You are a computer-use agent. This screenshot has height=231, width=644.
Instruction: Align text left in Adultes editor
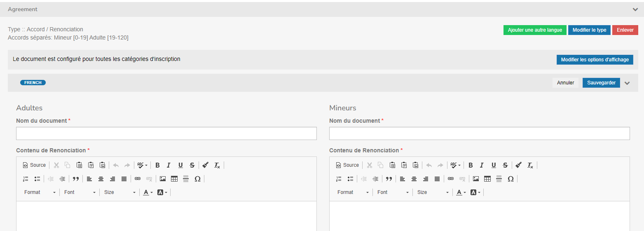point(89,179)
